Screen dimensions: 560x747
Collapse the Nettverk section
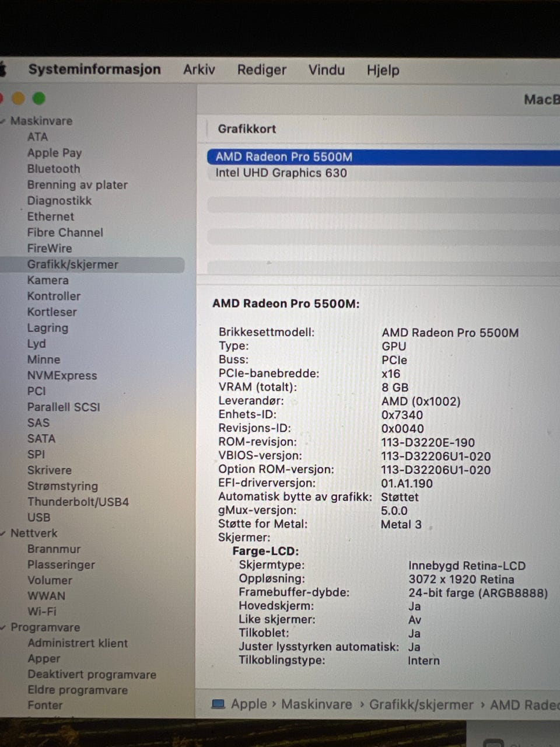point(3,533)
